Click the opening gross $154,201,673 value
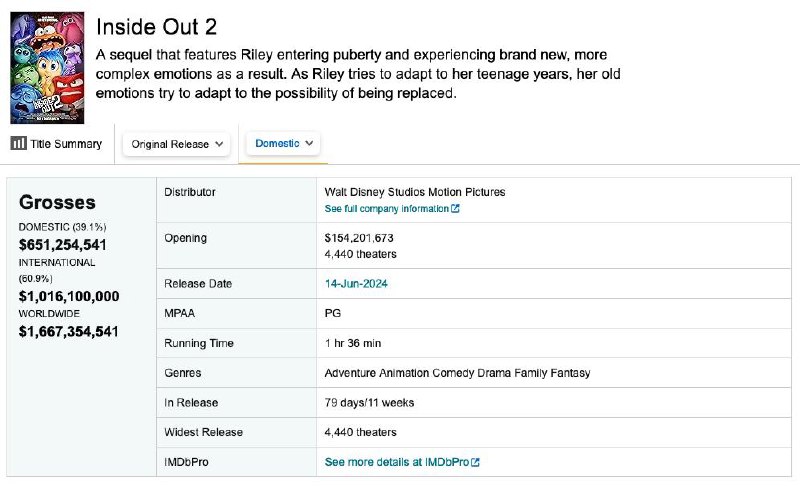 tap(359, 238)
